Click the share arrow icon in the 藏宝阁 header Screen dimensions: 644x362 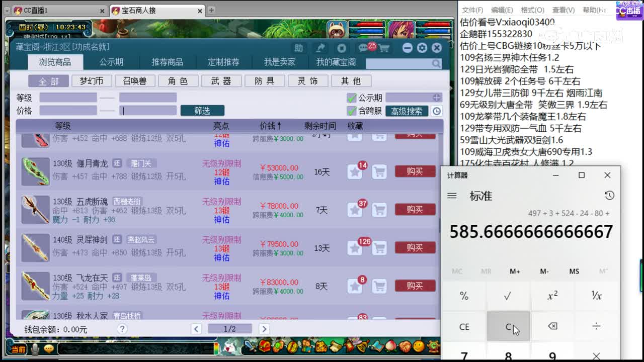(320, 48)
